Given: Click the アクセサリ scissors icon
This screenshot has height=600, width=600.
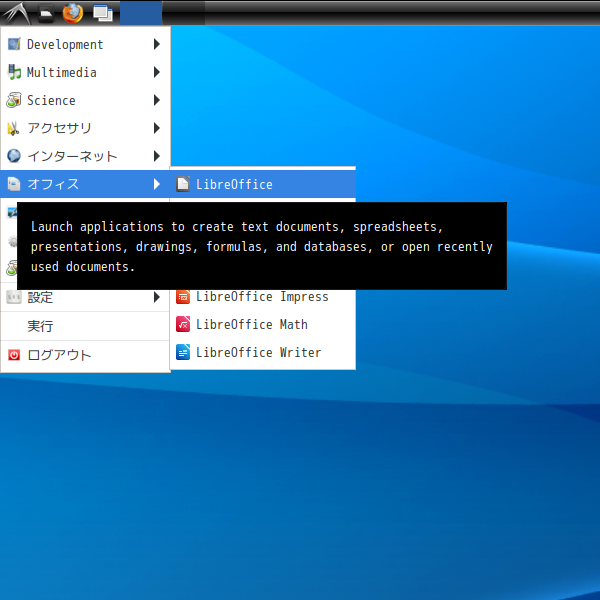Looking at the screenshot, I should 13,128.
